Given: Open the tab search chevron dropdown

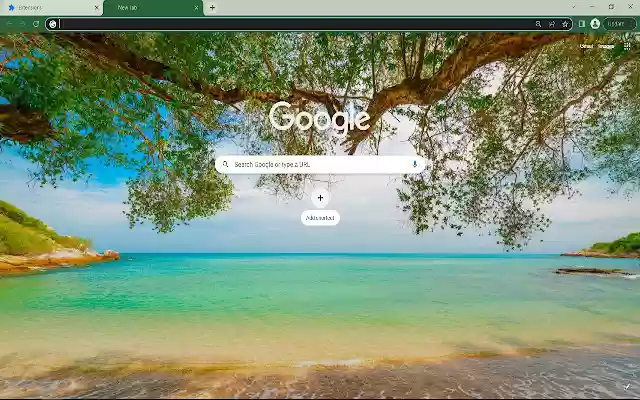Looking at the screenshot, I should tap(573, 7).
